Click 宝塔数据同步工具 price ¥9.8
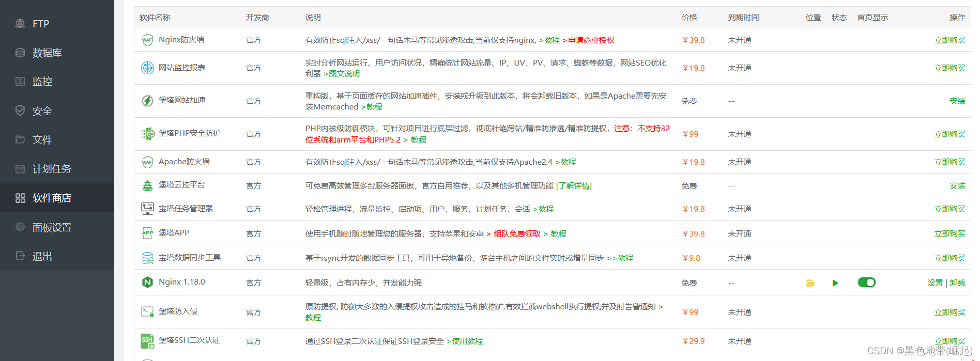 click(x=691, y=258)
